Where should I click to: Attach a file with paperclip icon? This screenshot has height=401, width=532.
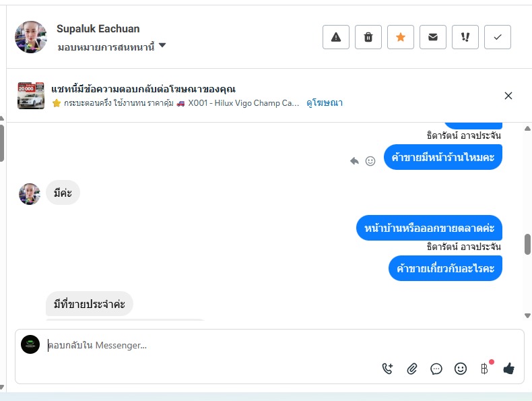tap(412, 369)
